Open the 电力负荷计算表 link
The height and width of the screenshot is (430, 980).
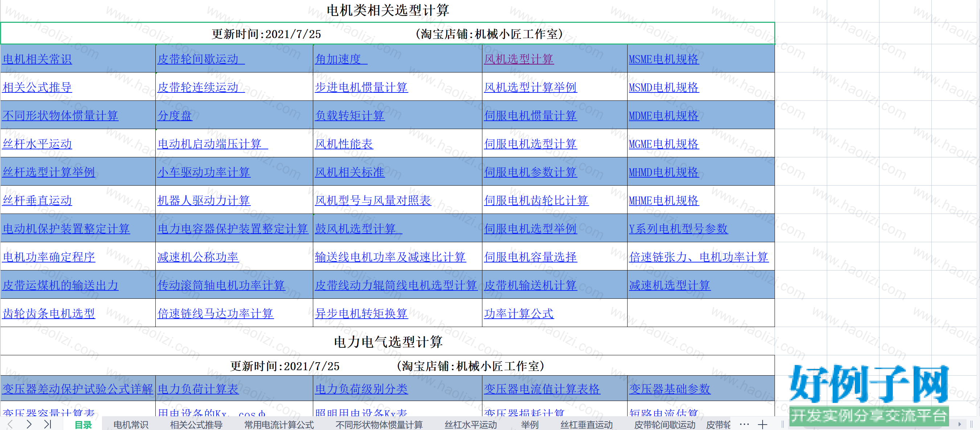198,389
